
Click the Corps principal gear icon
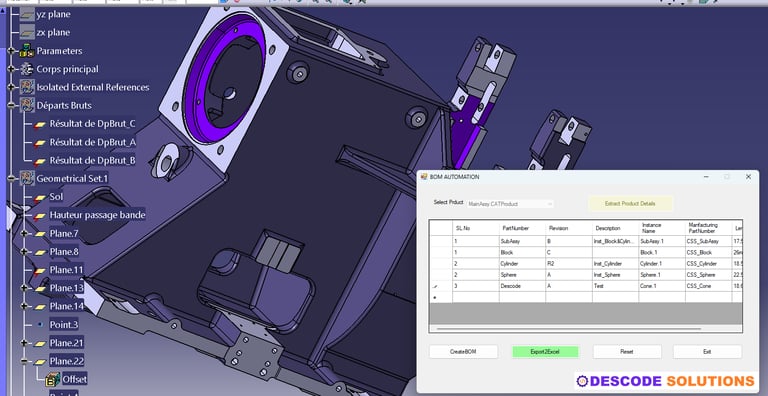[26, 69]
